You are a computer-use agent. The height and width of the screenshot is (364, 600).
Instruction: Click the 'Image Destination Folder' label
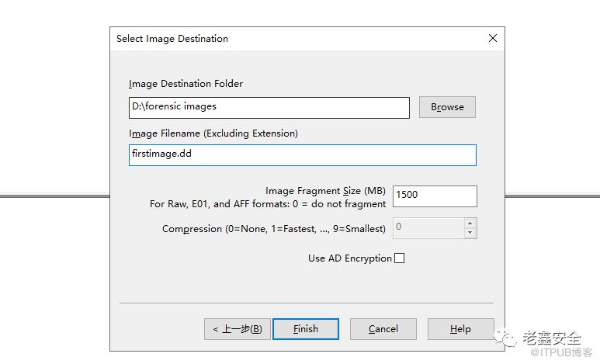[x=186, y=84]
